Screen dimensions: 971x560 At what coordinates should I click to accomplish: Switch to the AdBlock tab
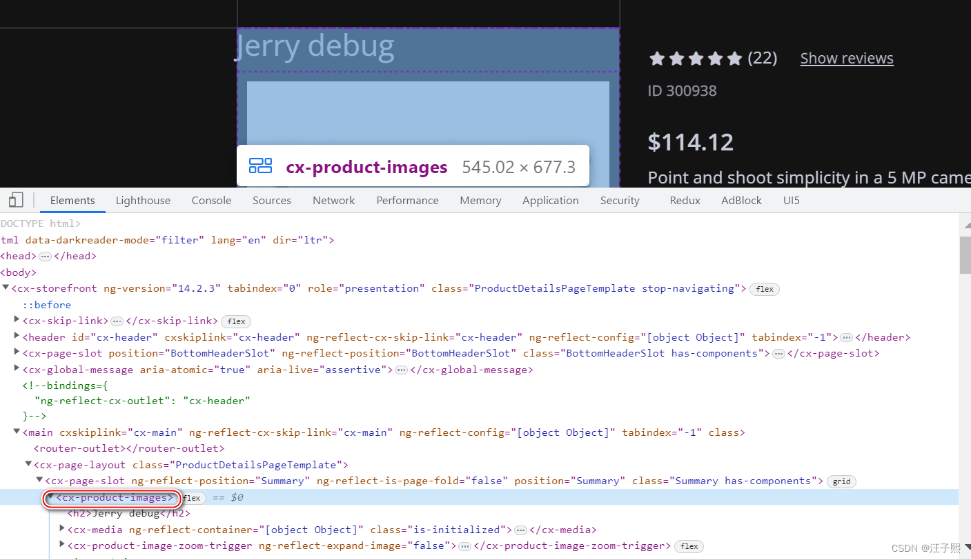pyautogui.click(x=742, y=201)
